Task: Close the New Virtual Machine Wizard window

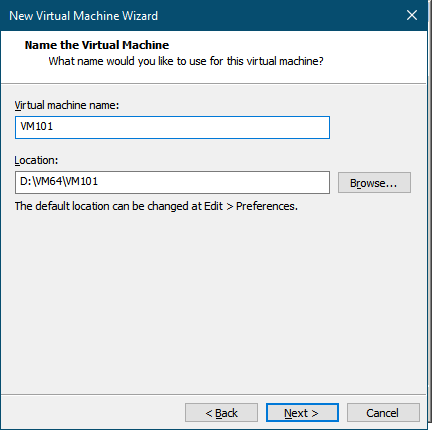Action: click(x=412, y=15)
